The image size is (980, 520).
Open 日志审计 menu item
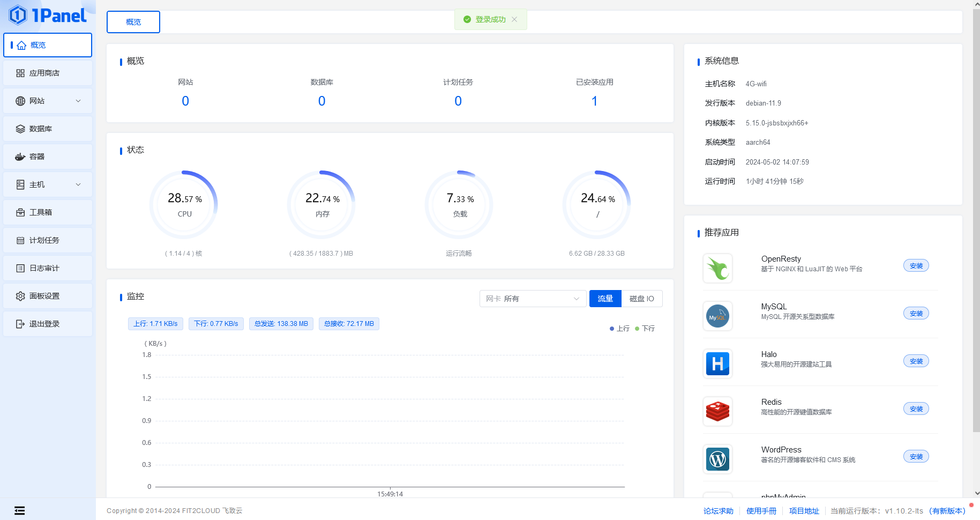[x=48, y=269]
